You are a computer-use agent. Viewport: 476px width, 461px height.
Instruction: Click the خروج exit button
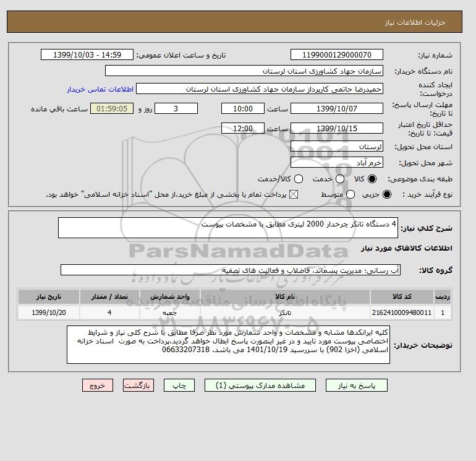[x=98, y=386]
